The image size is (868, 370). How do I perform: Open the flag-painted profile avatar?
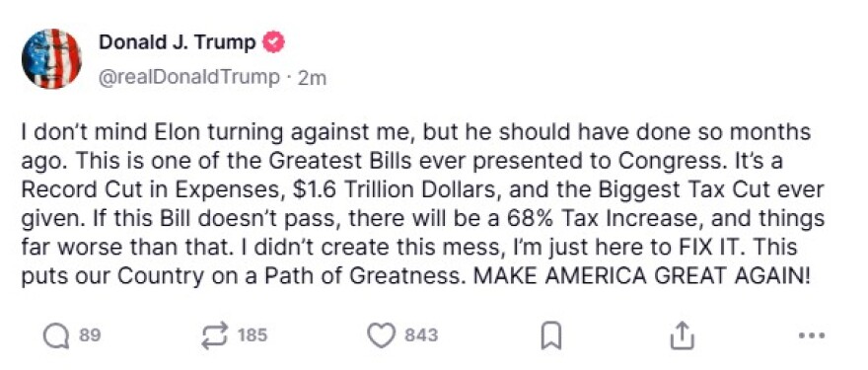pos(51,59)
